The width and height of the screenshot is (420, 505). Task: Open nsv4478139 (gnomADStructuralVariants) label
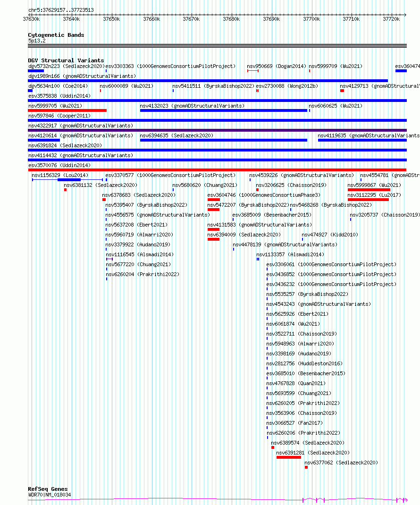pos(285,245)
